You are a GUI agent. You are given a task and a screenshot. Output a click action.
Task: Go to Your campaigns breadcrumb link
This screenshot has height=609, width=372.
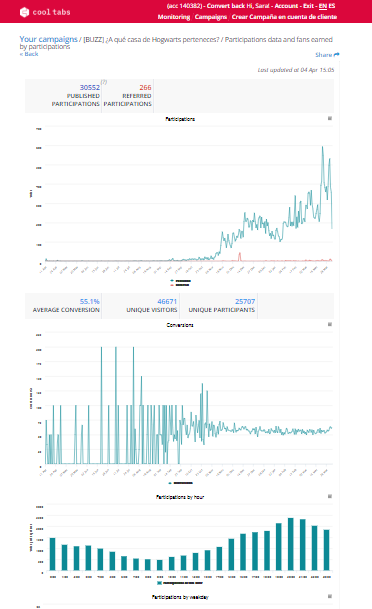[49, 39]
